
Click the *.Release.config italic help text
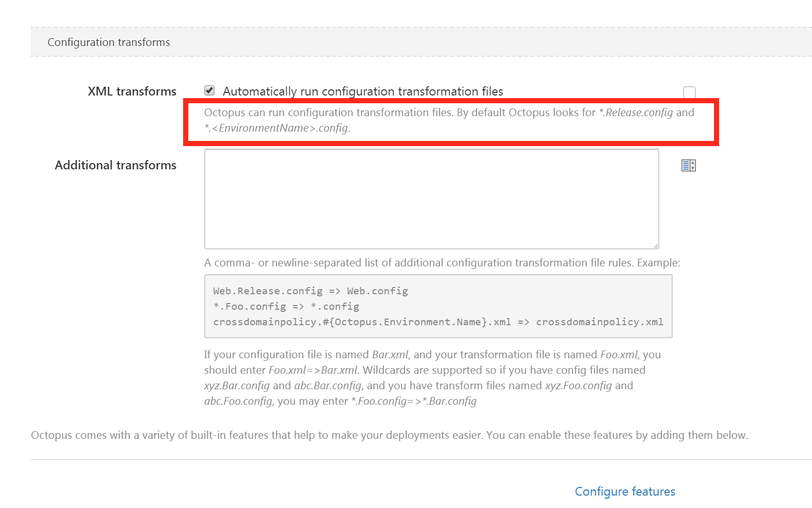pyautogui.click(x=636, y=113)
